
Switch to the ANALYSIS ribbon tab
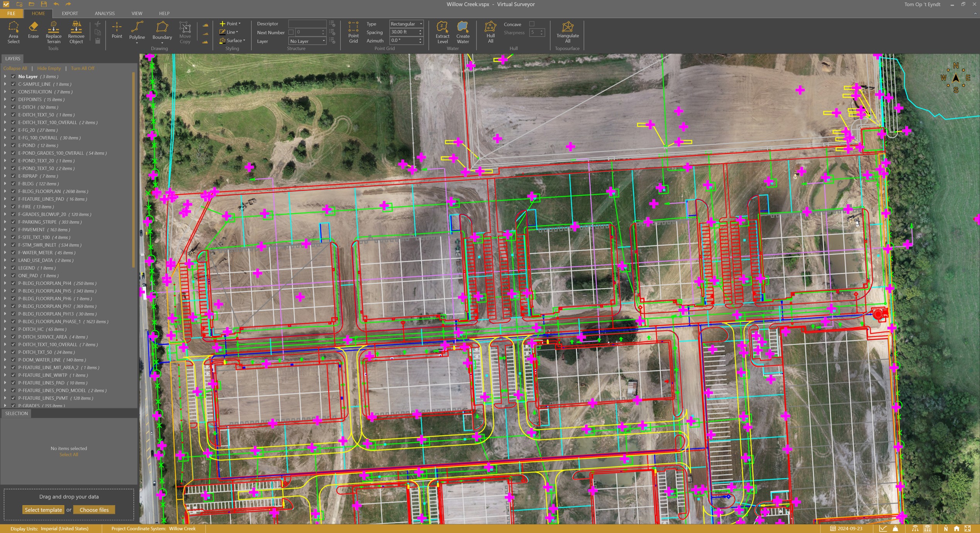point(104,13)
